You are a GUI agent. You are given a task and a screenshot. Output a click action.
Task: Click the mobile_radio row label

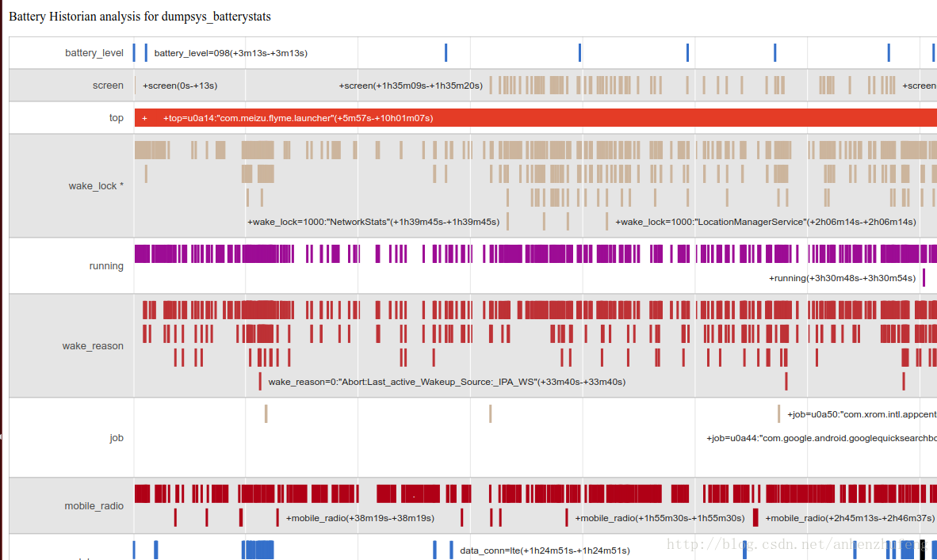point(94,505)
